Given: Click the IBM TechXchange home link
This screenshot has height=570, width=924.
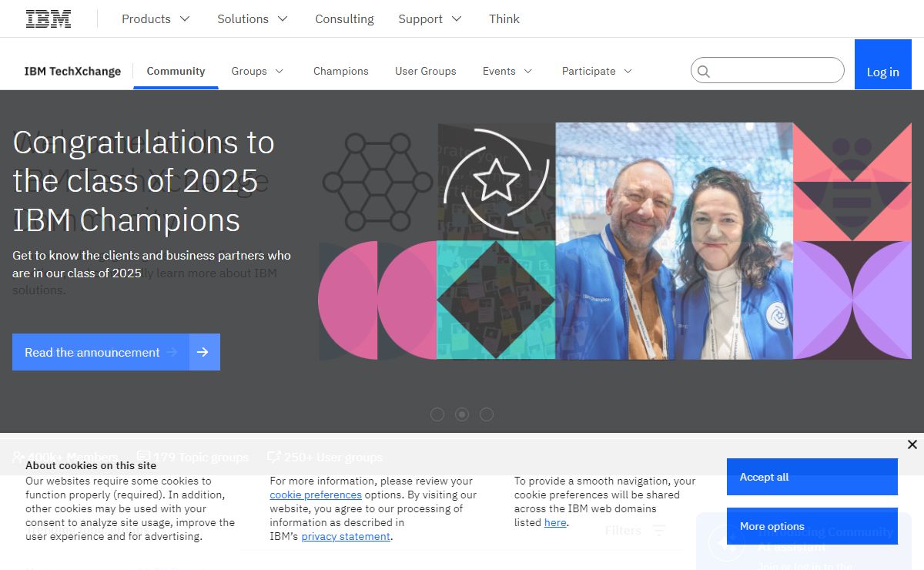Looking at the screenshot, I should click(72, 71).
